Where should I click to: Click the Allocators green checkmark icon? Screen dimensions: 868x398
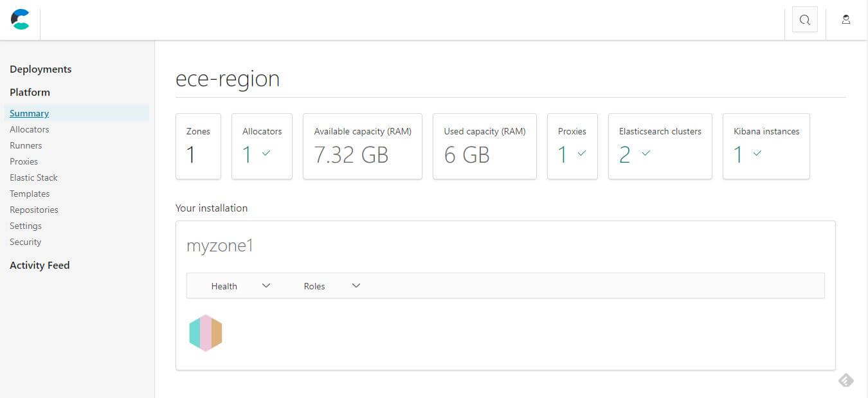pos(266,153)
